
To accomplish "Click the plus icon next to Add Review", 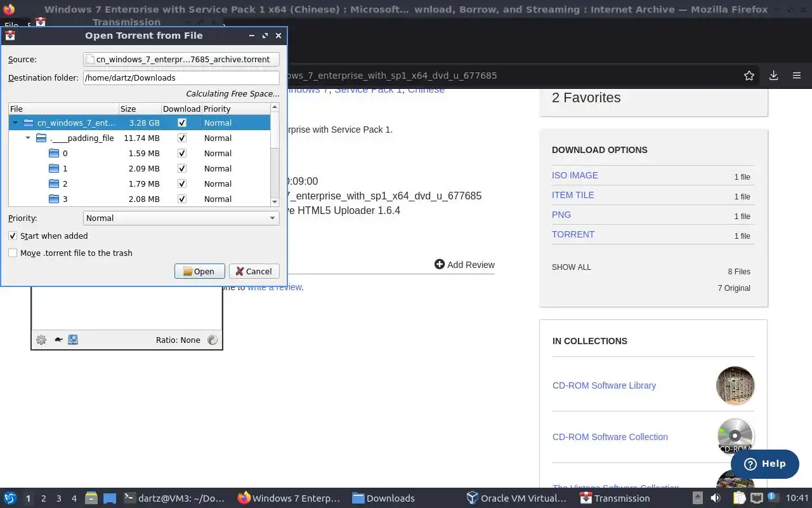I will [440, 264].
